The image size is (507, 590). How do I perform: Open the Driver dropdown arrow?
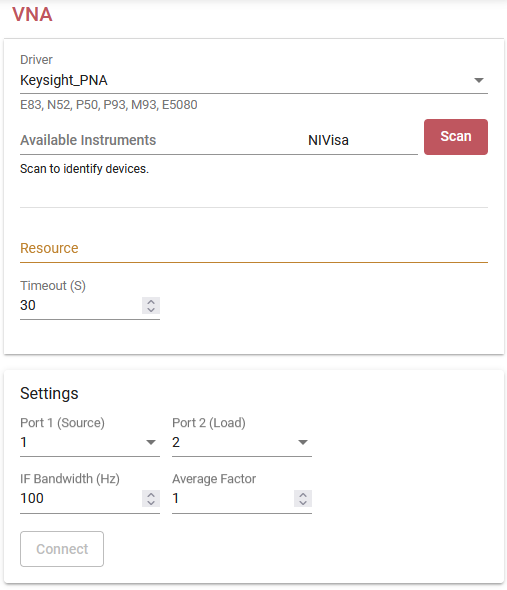click(478, 80)
